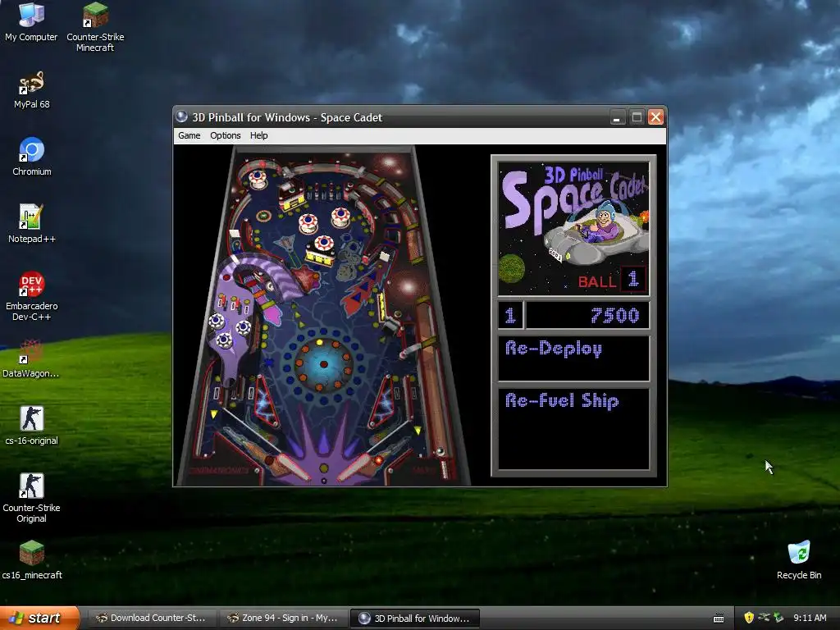The image size is (840, 630).
Task: Click the pinball icon in the title bar
Action: (x=182, y=116)
